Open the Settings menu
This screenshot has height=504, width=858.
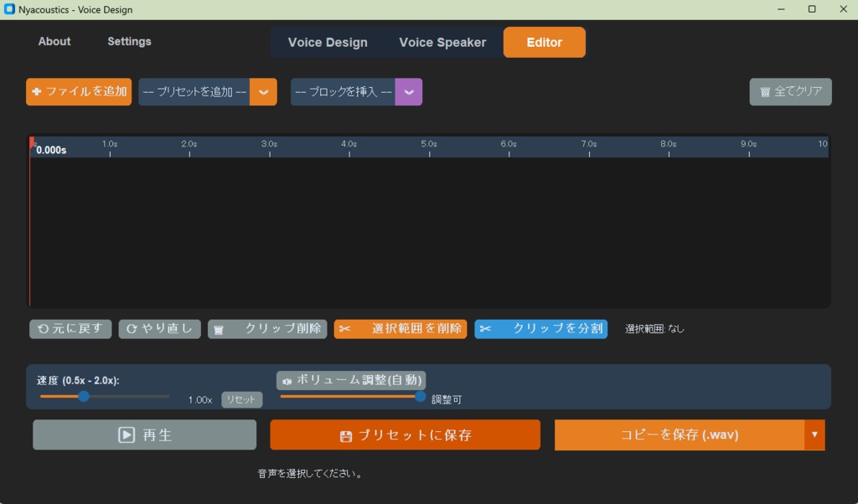(x=129, y=42)
